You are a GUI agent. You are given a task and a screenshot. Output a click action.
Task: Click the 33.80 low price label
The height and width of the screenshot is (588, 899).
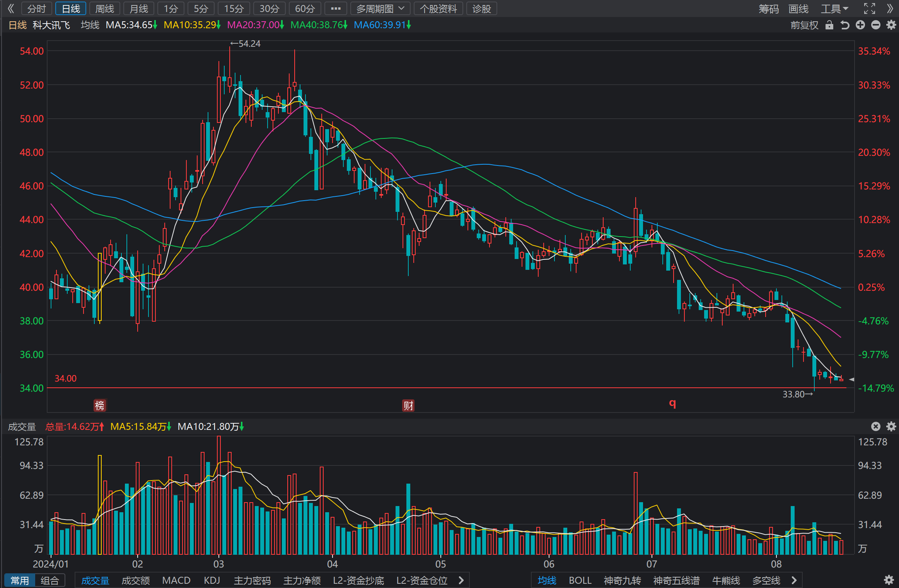tap(797, 394)
